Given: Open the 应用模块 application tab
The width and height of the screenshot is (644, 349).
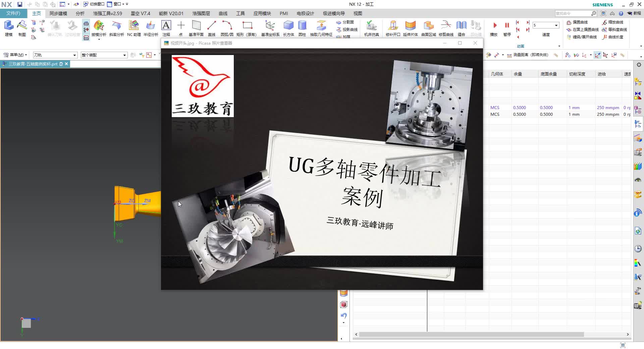Looking at the screenshot, I should [x=262, y=13].
